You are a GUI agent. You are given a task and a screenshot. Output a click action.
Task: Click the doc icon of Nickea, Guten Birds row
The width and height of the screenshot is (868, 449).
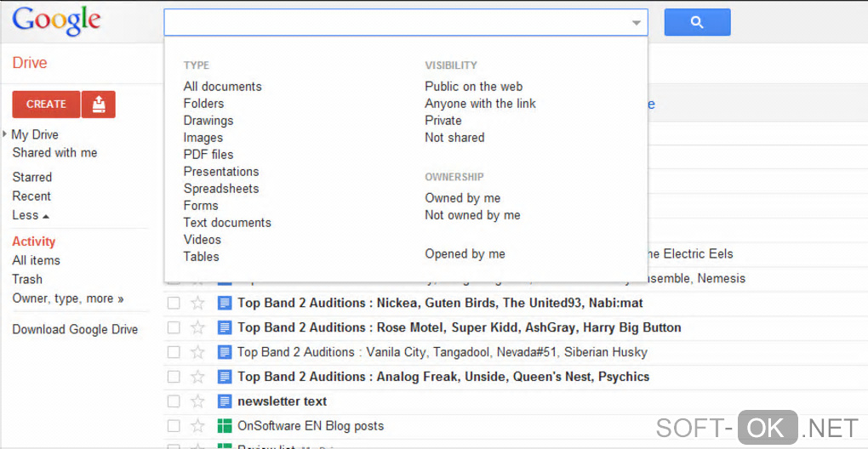click(224, 303)
